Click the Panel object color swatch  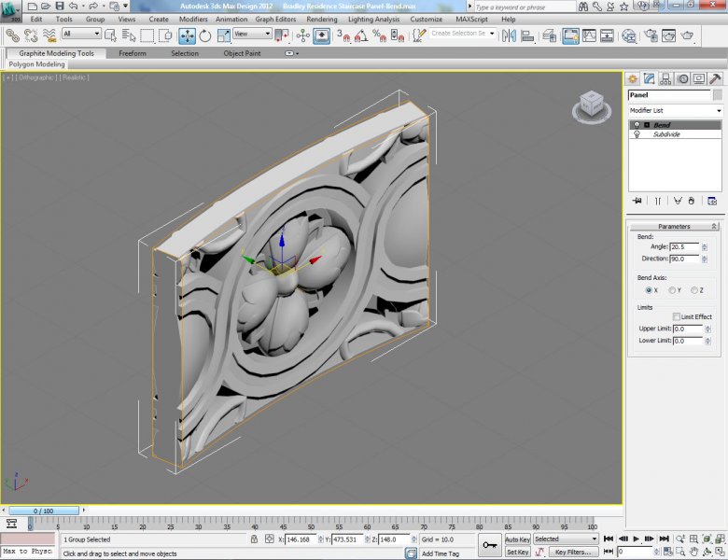718,94
